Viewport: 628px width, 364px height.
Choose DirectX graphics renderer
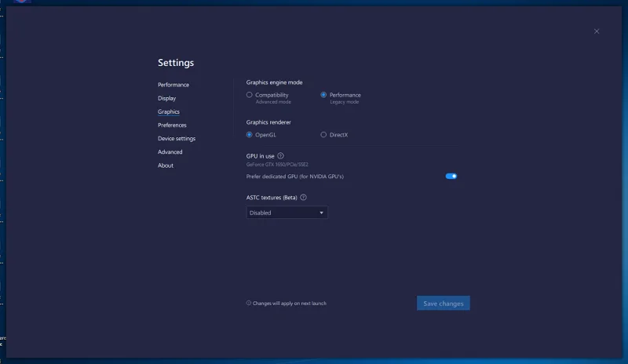[323, 135]
